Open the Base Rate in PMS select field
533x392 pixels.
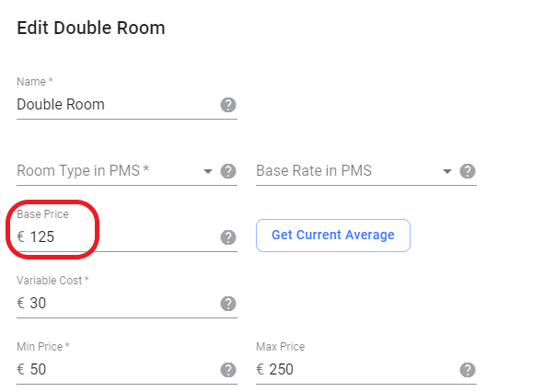pos(354,171)
